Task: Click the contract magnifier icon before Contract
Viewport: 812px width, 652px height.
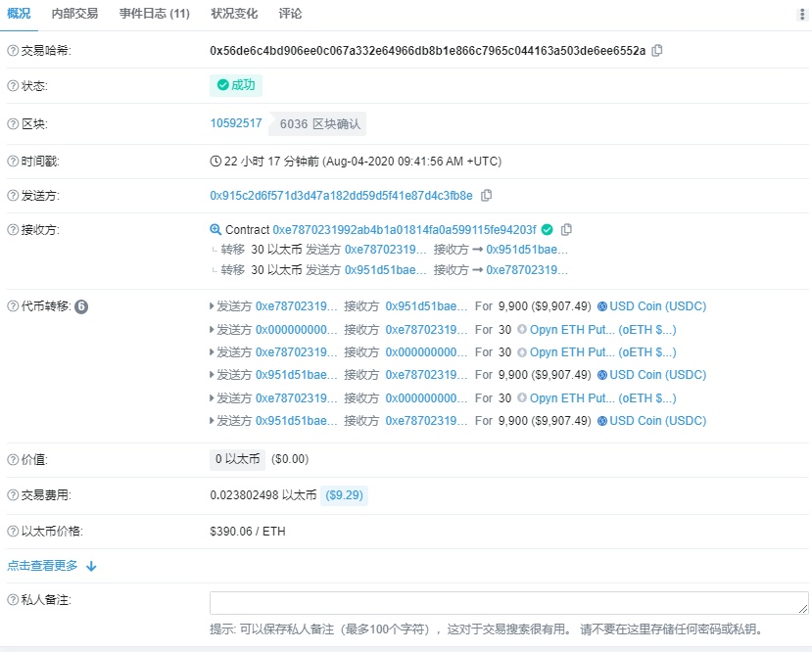Action: pos(215,229)
